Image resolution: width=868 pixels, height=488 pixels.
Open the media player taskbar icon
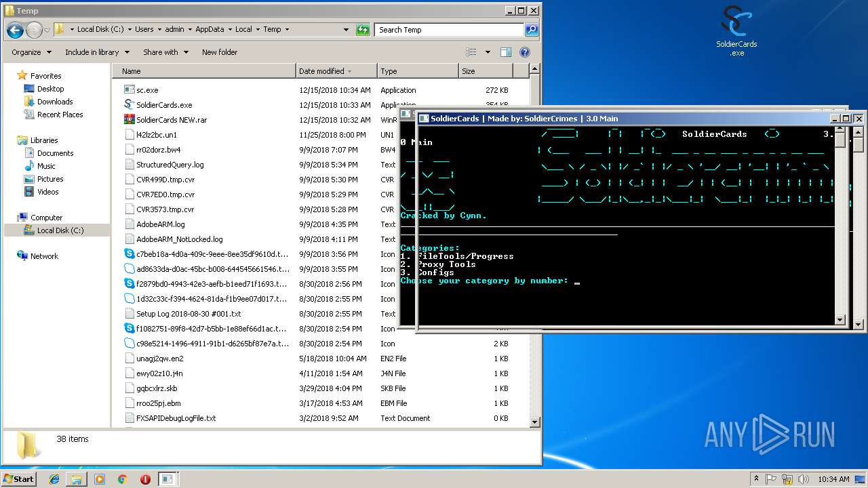point(100,479)
